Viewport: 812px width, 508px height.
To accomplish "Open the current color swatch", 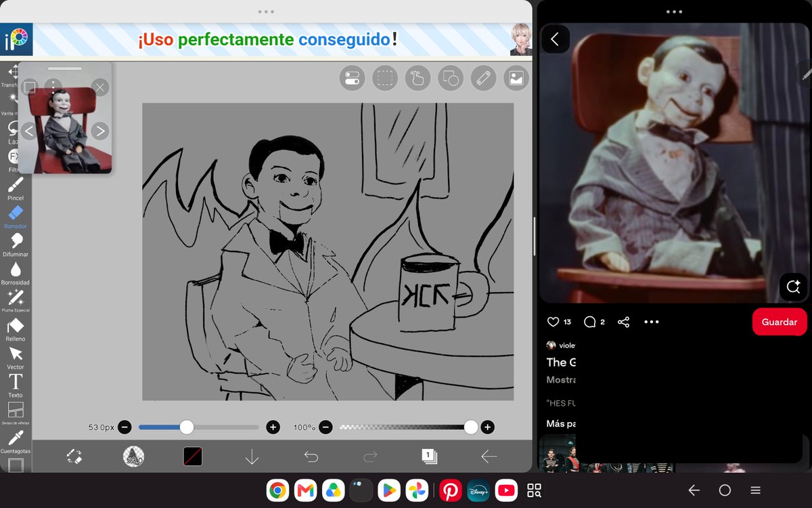I will pyautogui.click(x=193, y=457).
